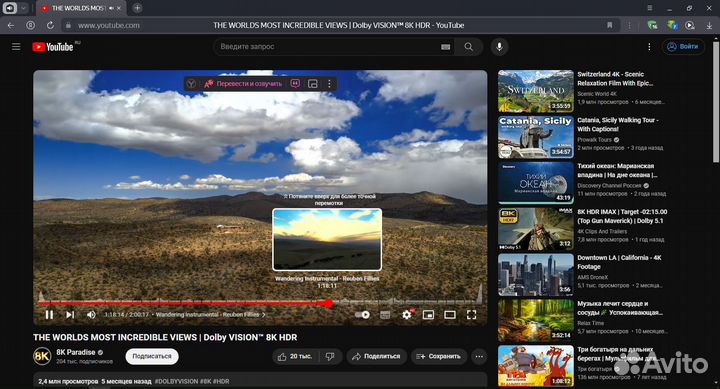
Task: Open the YouTube guide hamburger menu
Action: click(x=16, y=46)
